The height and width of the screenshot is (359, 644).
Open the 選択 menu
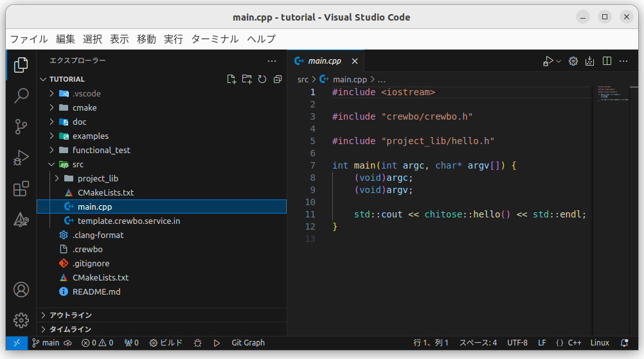(93, 39)
